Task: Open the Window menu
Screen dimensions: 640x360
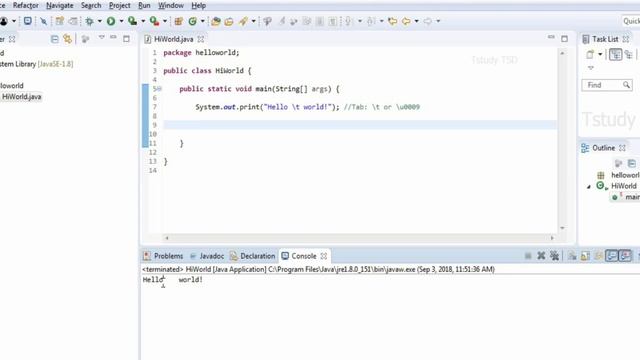Action: tap(171, 5)
